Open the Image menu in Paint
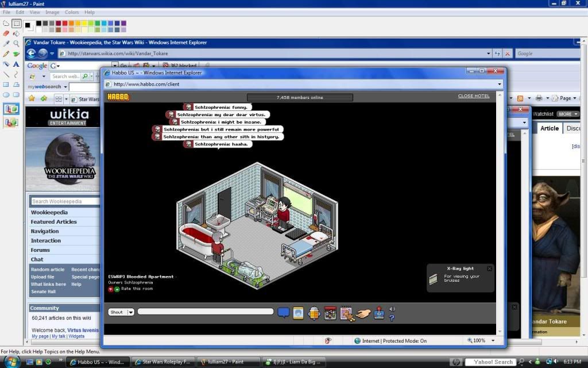The height and width of the screenshot is (368, 588). click(x=52, y=12)
